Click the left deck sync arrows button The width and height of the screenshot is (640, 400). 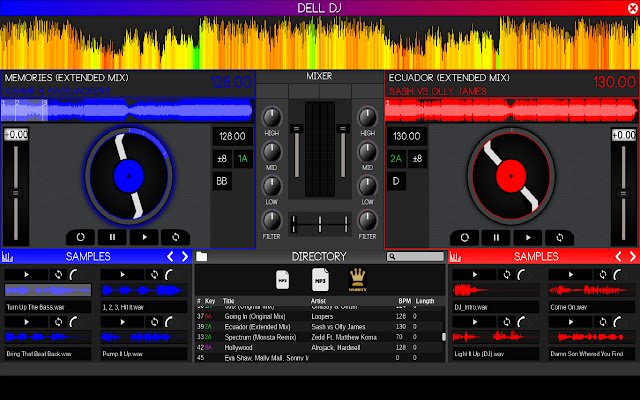click(176, 237)
